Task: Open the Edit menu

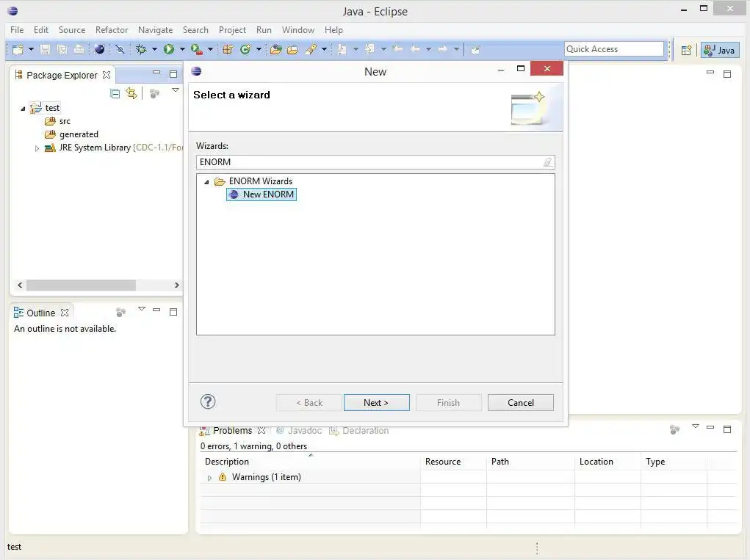Action: [41, 29]
